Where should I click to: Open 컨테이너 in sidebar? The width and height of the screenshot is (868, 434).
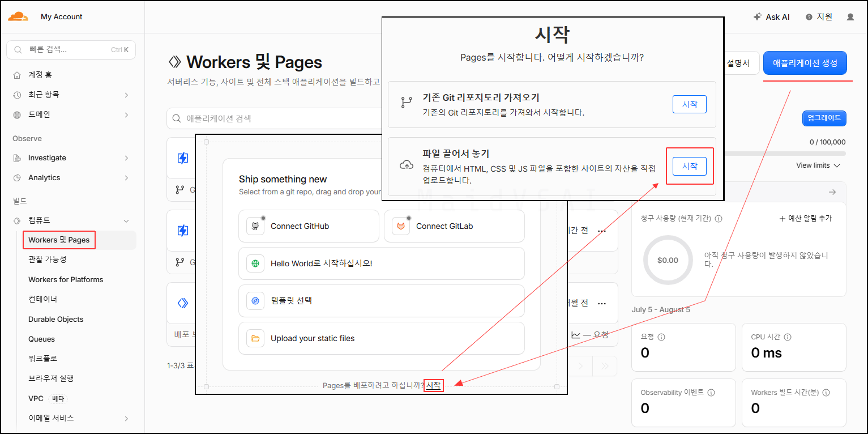point(43,299)
